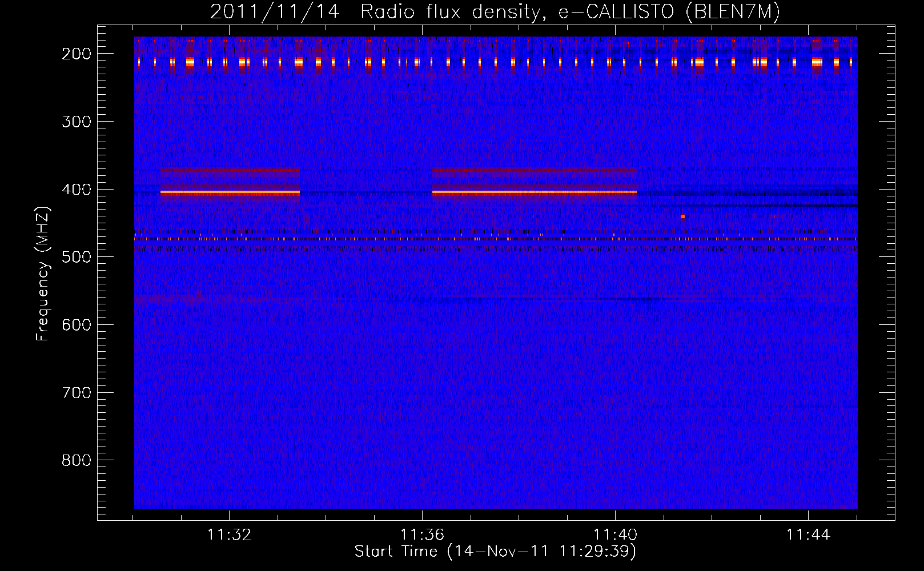Click the 400 frequency tick label

76,190
